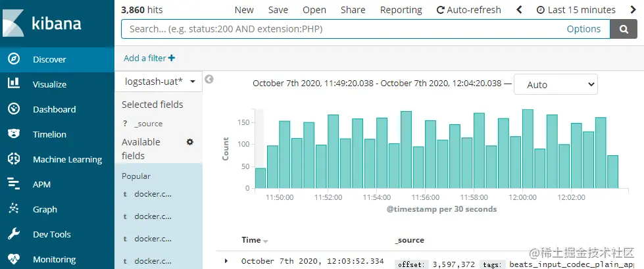644x269 pixels.
Task: Click the offset value 3,597,372
Action: click(454, 265)
